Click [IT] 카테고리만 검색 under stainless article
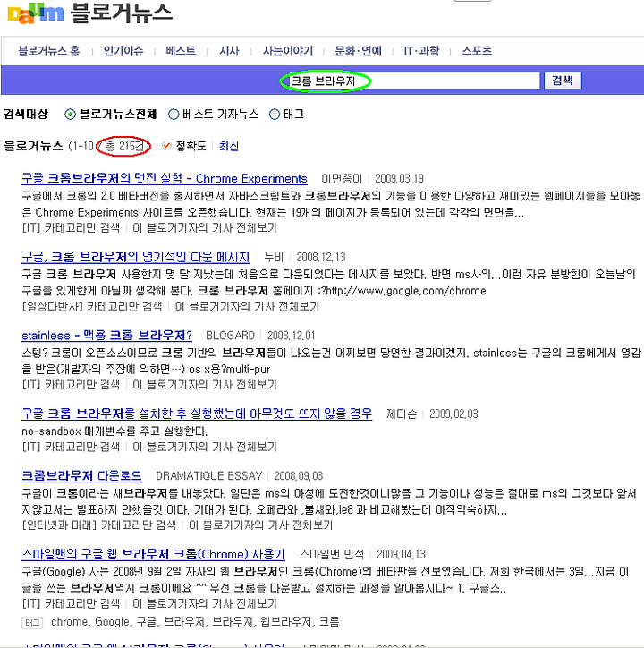 (x=71, y=385)
